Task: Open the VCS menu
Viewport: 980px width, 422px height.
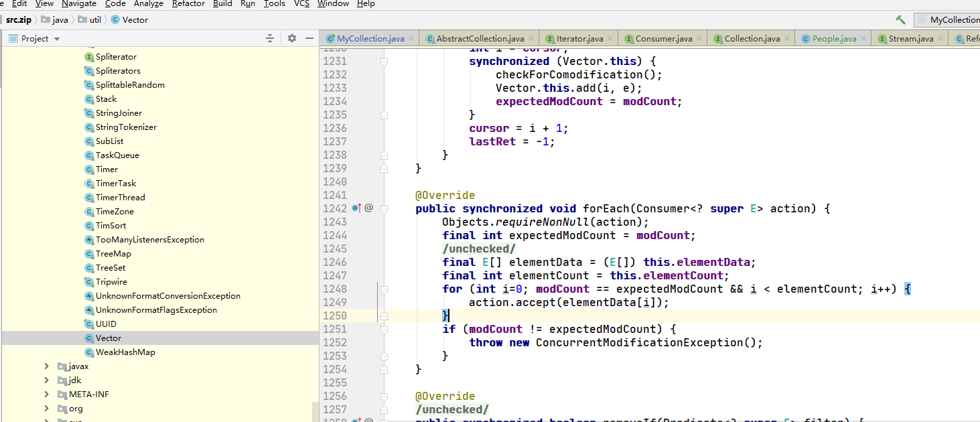Action: coord(301,3)
